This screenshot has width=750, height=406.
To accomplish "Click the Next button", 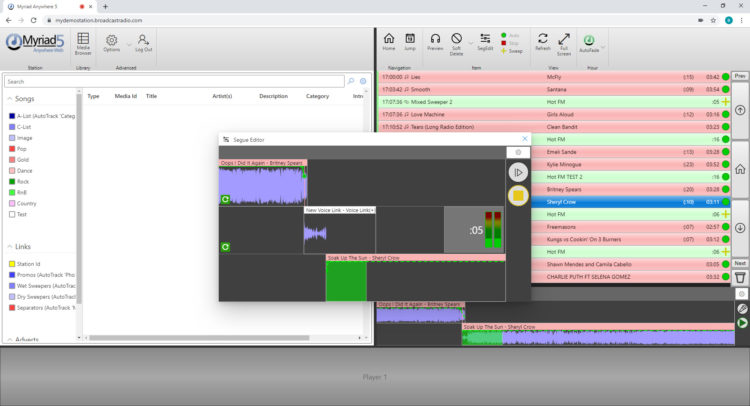I will point(740,263).
